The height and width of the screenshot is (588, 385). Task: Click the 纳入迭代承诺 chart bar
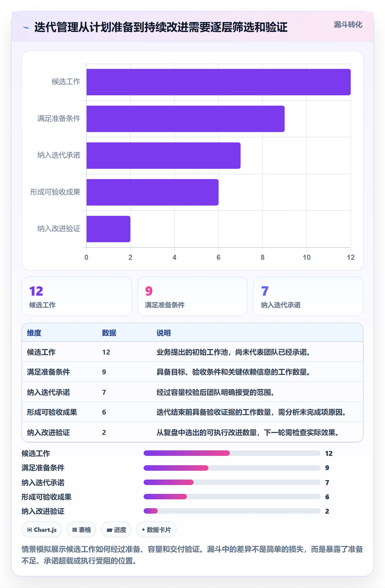pos(163,156)
